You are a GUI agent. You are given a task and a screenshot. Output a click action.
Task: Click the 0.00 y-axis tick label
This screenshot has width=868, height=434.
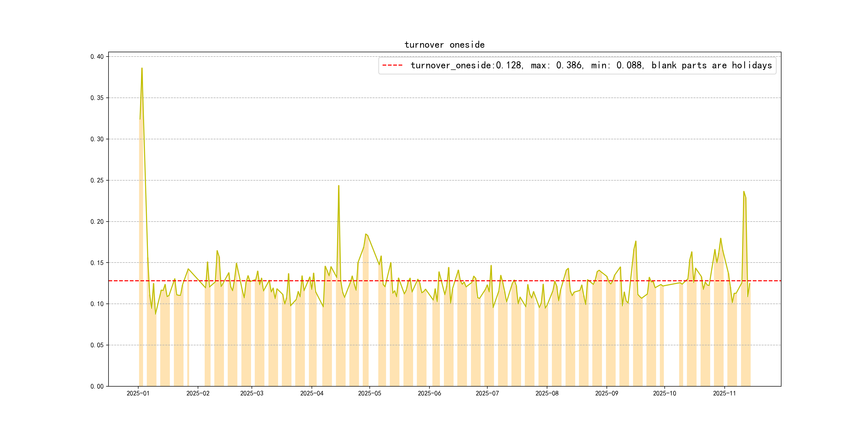click(x=97, y=386)
